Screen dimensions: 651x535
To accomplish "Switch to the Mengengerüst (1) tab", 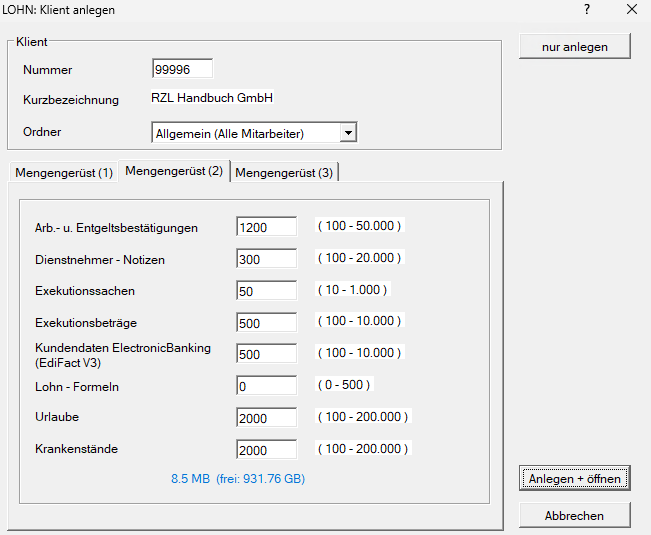I will pos(62,173).
